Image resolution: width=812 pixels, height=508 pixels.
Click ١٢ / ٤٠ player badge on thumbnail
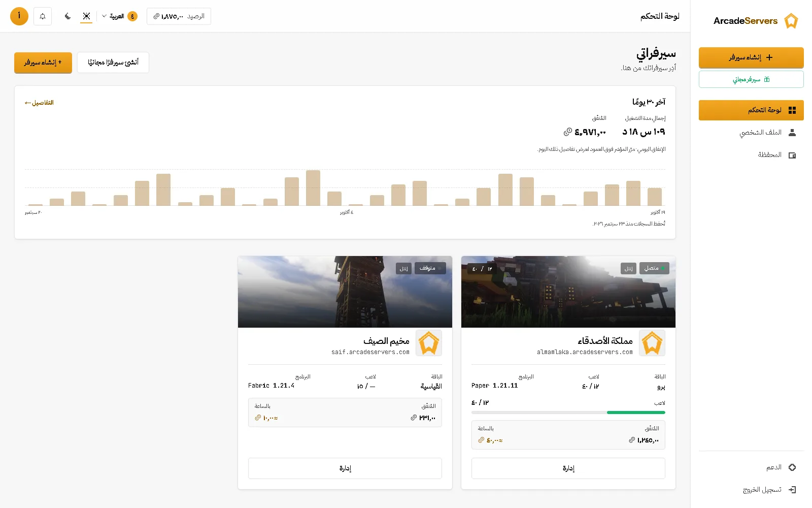tap(482, 268)
